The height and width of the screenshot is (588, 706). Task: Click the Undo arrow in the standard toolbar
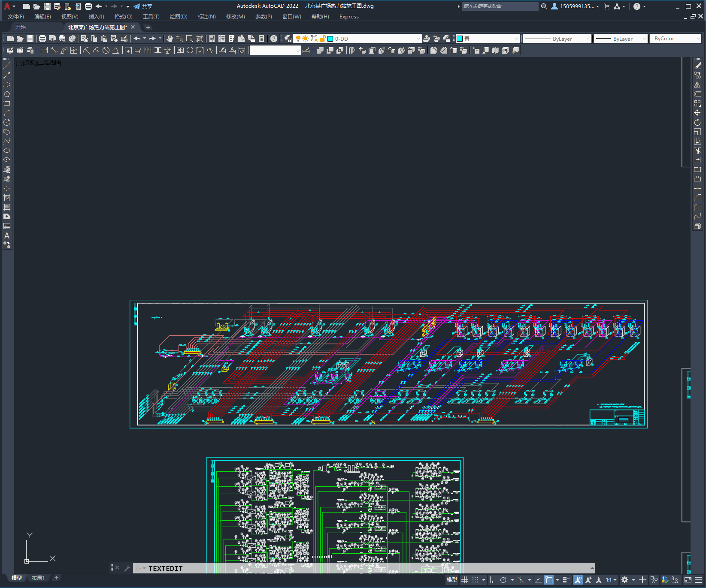(137, 39)
